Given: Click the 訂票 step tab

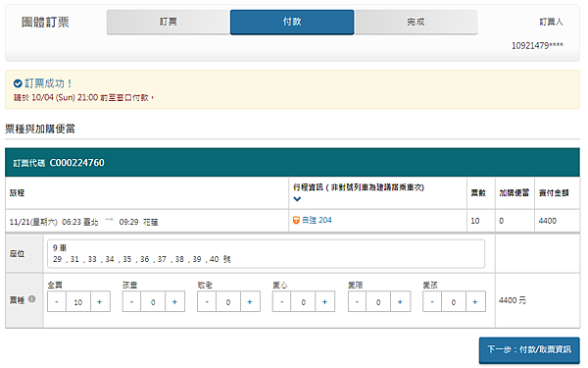Looking at the screenshot, I should [x=168, y=23].
